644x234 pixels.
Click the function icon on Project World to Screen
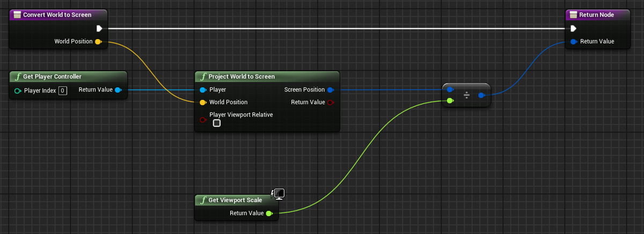(203, 76)
